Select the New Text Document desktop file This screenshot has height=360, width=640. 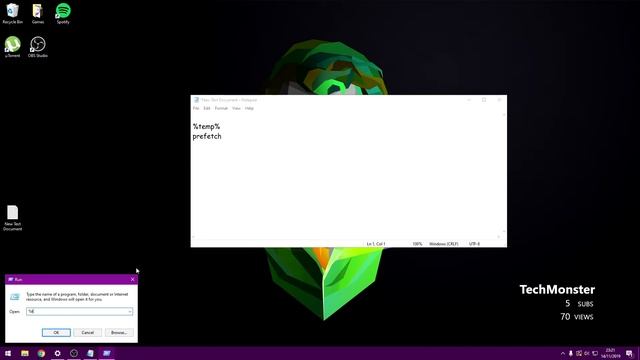pos(13,218)
